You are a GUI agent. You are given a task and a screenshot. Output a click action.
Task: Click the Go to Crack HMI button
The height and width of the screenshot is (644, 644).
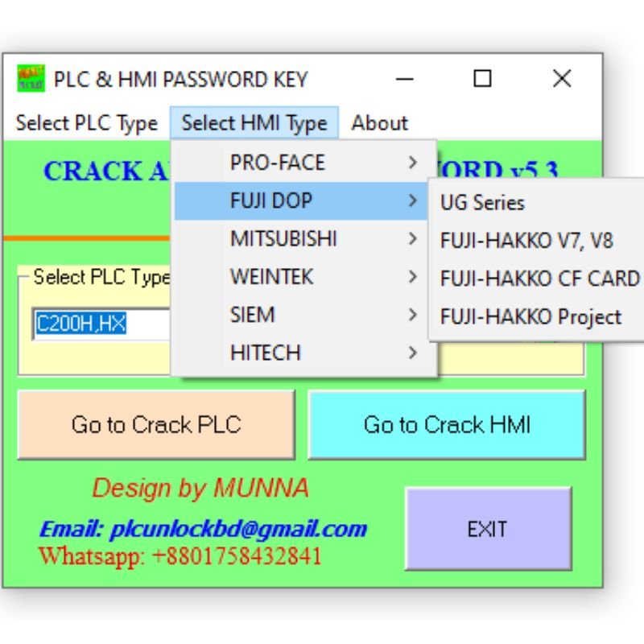point(447,425)
